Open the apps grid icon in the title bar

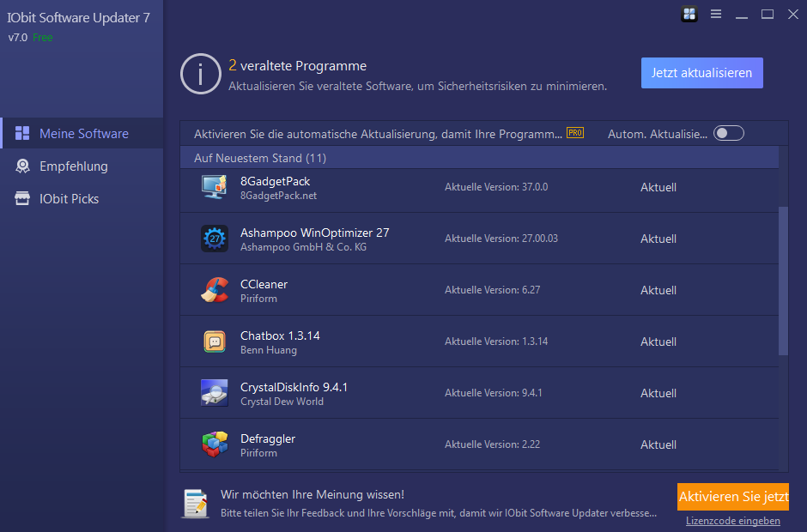click(689, 14)
